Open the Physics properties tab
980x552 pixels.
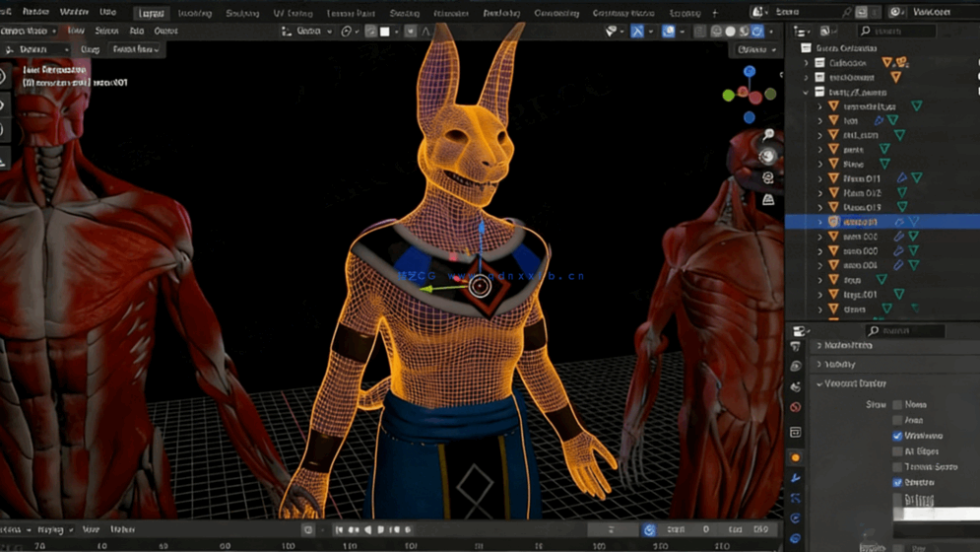(x=795, y=518)
